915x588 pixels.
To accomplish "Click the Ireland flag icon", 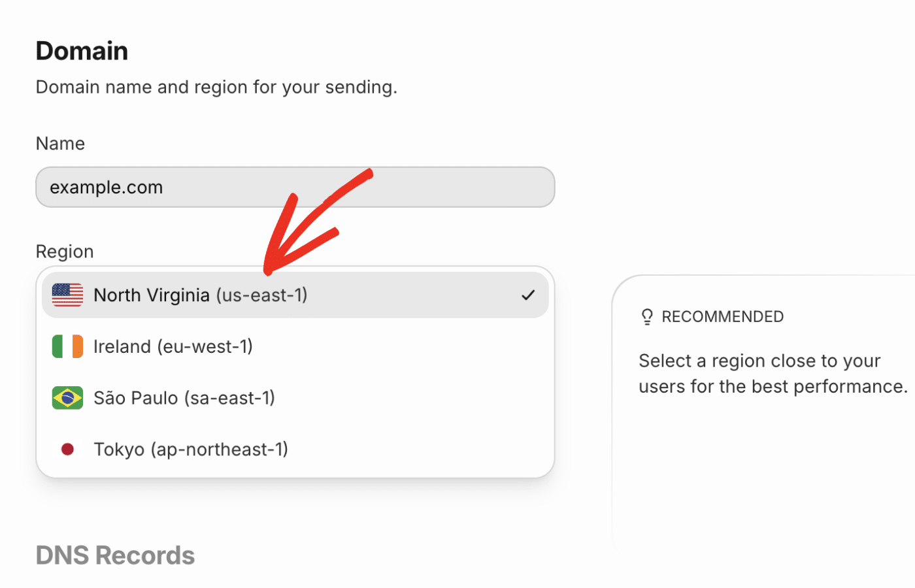I will (x=67, y=346).
